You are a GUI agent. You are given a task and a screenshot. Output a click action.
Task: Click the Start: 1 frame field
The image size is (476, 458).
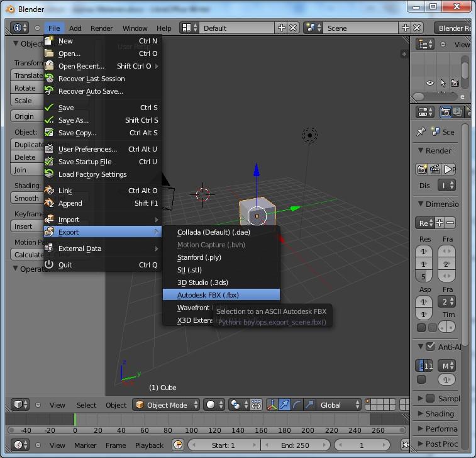tap(224, 445)
